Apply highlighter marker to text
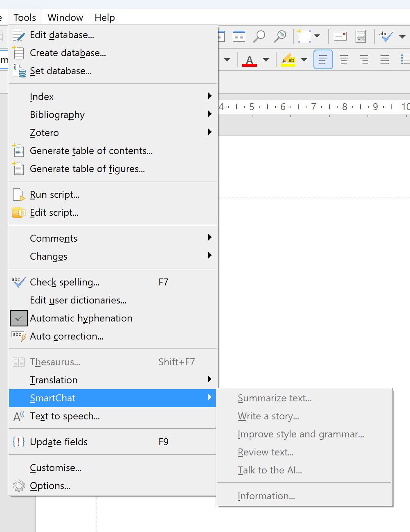410x532 pixels. coord(288,60)
